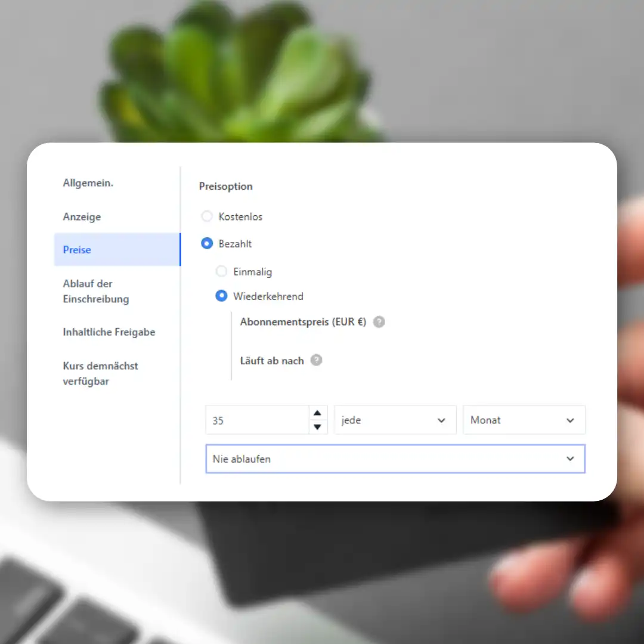Open Kurs demnächst verfügbar tab
Image resolution: width=644 pixels, height=644 pixels.
100,373
